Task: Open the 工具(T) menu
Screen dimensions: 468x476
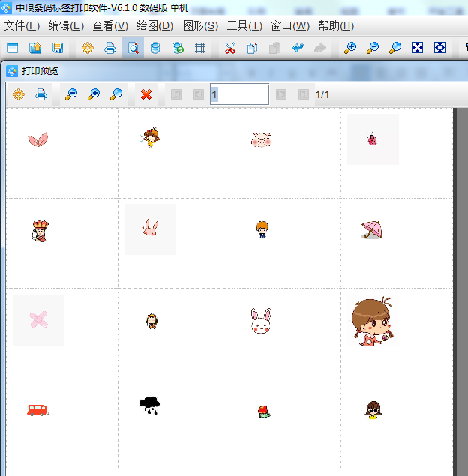Action: (x=244, y=25)
